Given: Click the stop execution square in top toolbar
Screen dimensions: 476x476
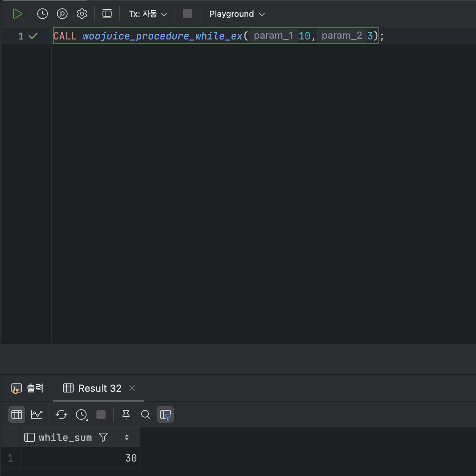Looking at the screenshot, I should tap(188, 14).
